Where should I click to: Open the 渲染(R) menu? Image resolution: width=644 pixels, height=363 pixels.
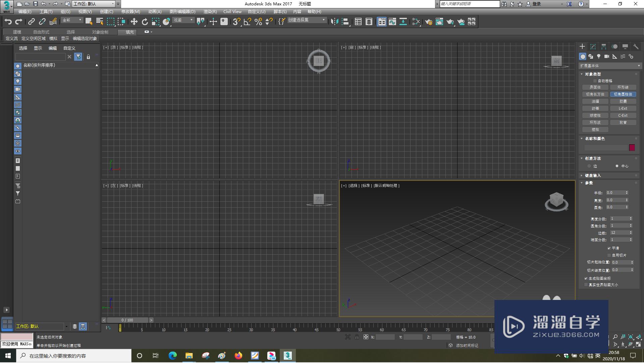click(x=210, y=11)
